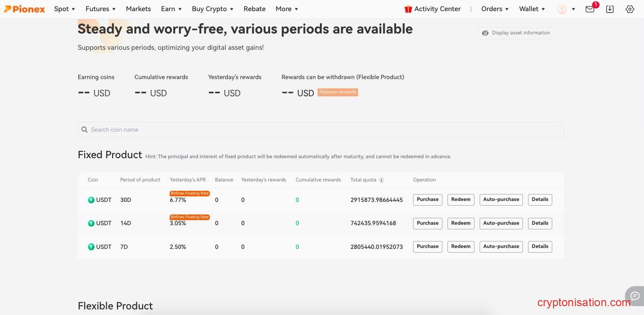View Details of 7D USDT product

click(540, 247)
